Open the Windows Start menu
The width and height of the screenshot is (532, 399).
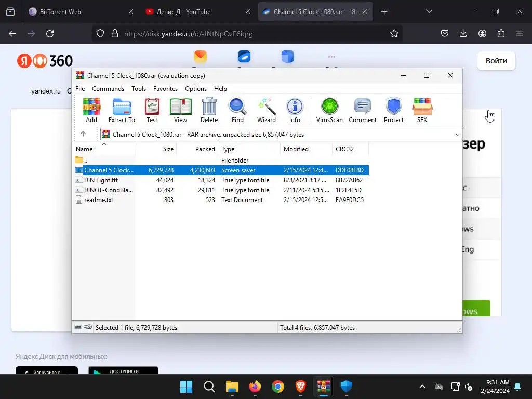[186, 387]
